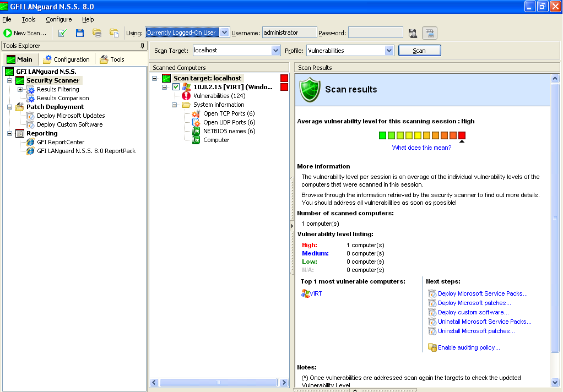Pin the Tools Explorer panel
Screen dimensions: 563x392
[142, 46]
